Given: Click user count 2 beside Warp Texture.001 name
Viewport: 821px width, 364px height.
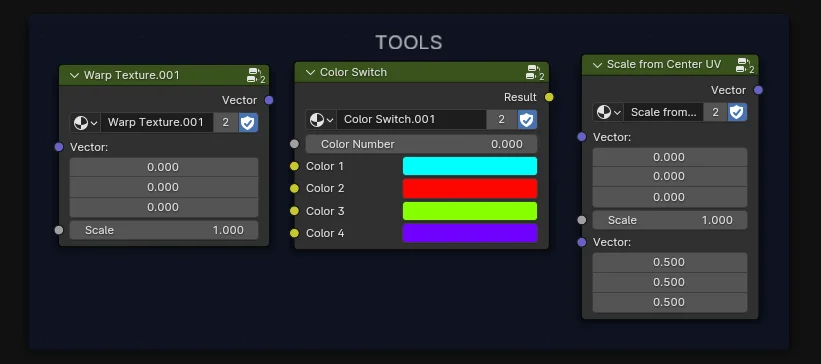Looking at the screenshot, I should pos(226,123).
